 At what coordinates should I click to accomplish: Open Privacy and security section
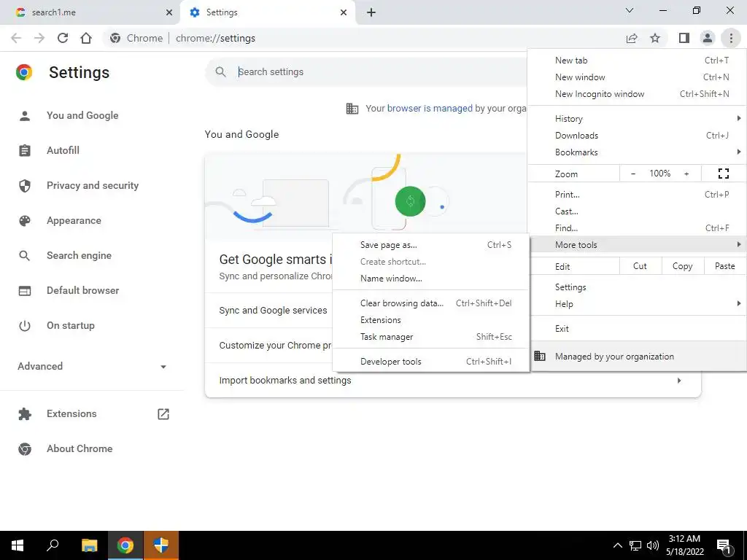[x=92, y=185]
